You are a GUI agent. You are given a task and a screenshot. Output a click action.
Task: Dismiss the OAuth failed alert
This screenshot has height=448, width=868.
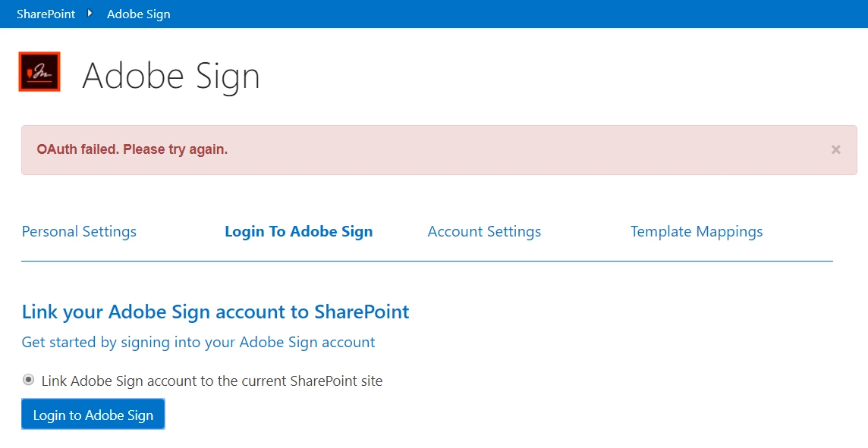tap(835, 150)
